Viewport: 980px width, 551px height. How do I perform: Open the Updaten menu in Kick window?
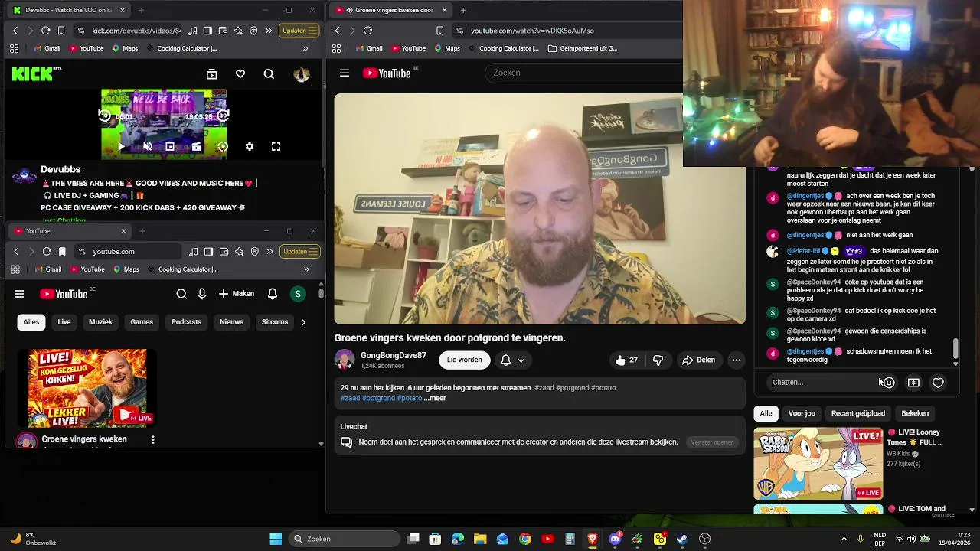(299, 31)
